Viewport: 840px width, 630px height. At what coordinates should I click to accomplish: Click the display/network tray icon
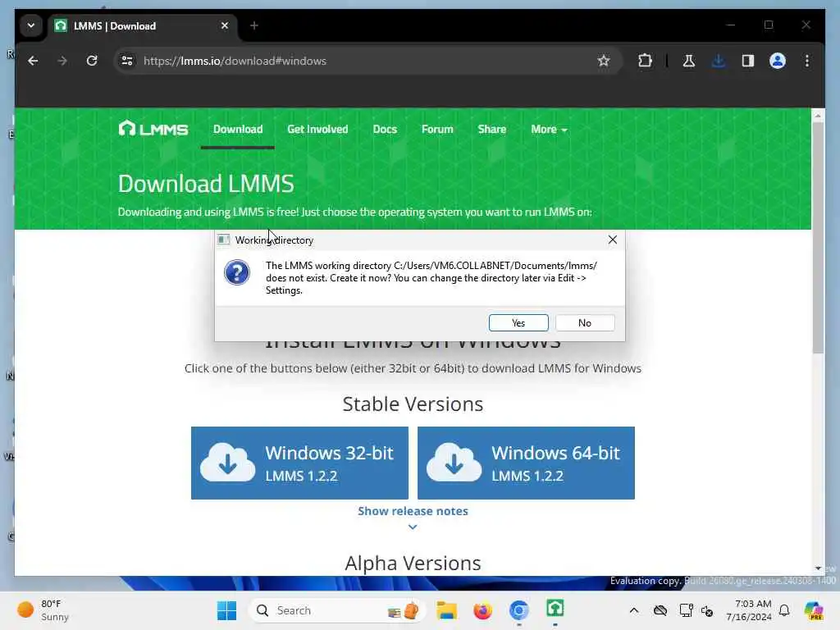point(686,610)
